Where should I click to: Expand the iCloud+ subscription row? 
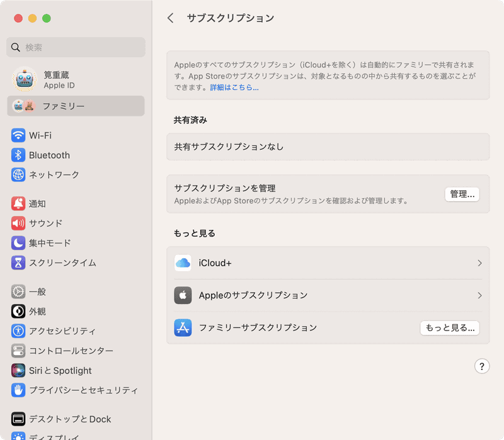[328, 264]
